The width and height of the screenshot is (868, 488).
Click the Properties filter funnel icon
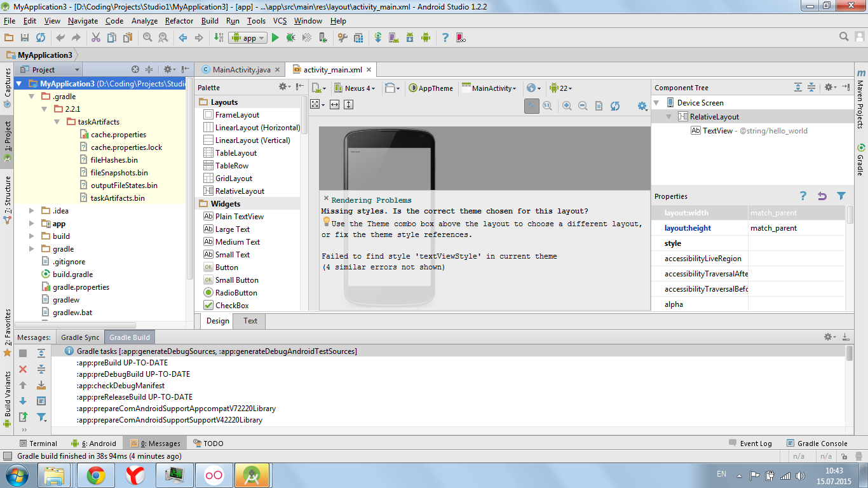click(841, 196)
